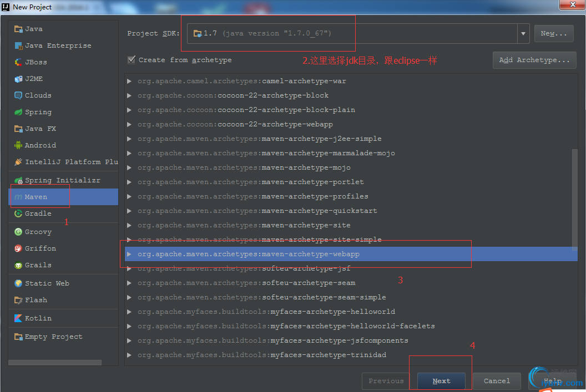Select myfaces-archetype-helloworld-facelets archetype
Image resolution: width=586 pixels, height=392 pixels.
(351, 326)
